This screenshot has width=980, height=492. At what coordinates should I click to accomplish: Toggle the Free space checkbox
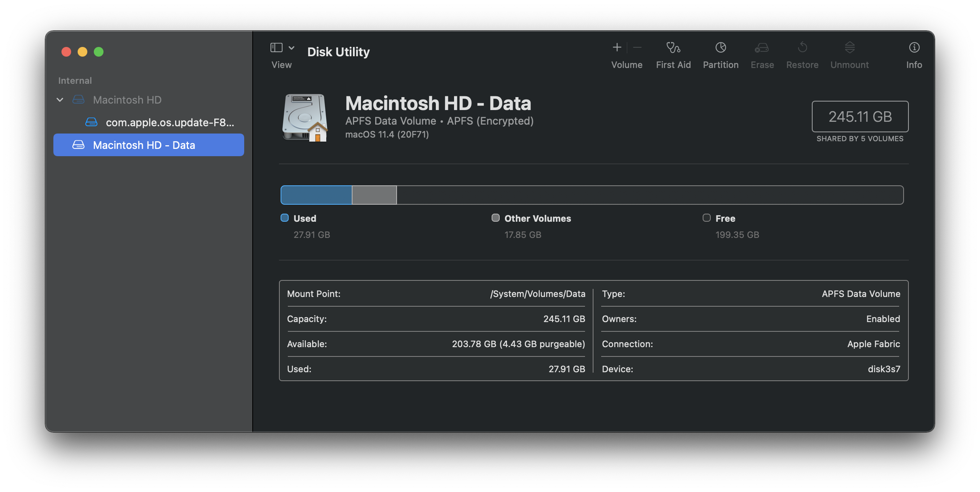pyautogui.click(x=707, y=217)
